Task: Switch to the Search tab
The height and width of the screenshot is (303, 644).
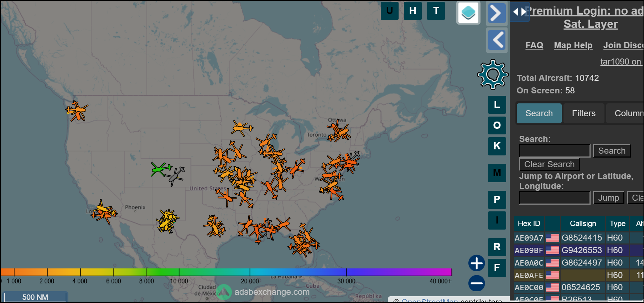Action: coord(539,113)
